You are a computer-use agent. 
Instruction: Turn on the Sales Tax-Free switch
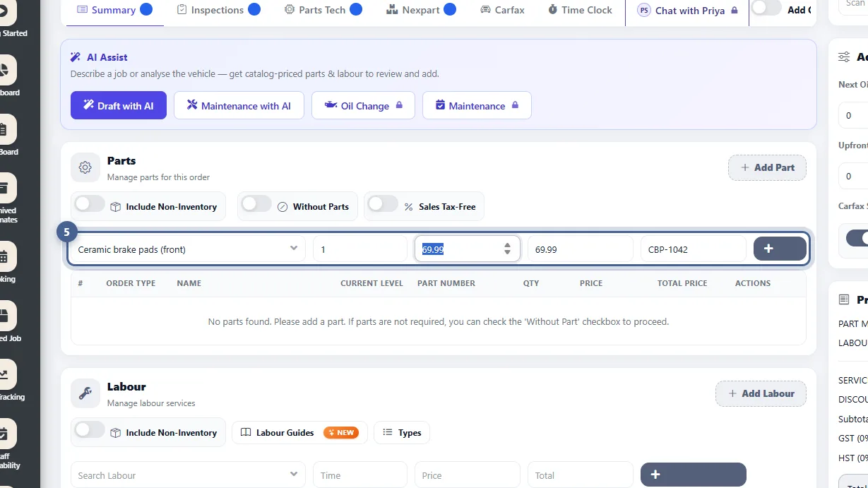(x=383, y=204)
